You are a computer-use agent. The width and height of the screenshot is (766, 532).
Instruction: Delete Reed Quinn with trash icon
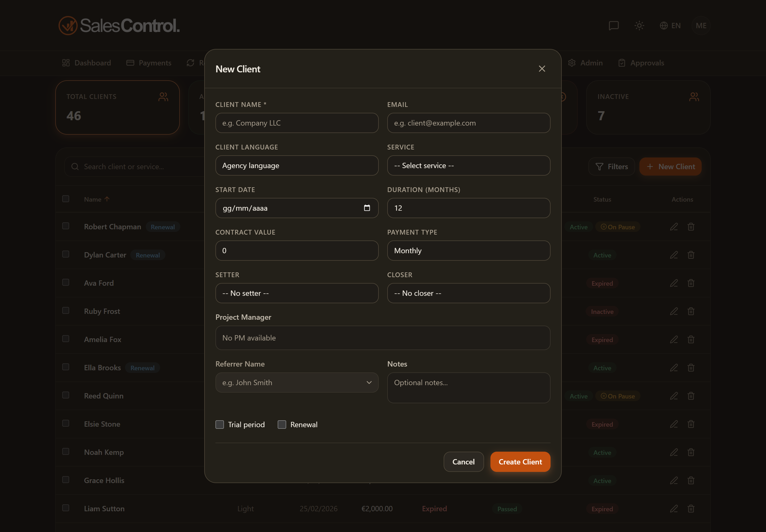click(x=691, y=396)
